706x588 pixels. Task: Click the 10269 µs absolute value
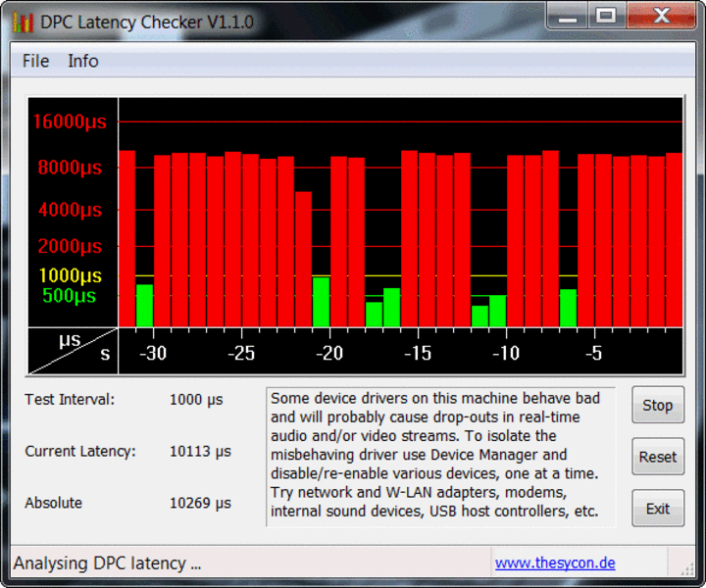tap(200, 503)
